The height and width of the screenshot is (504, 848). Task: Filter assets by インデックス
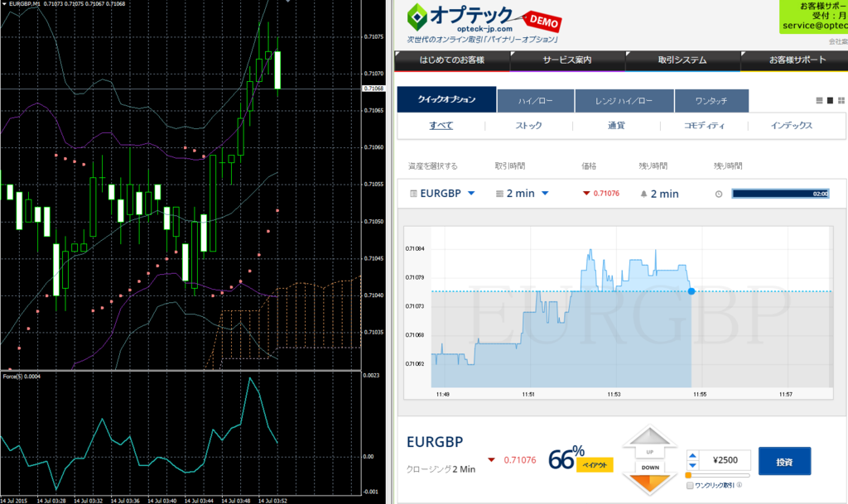tap(792, 125)
